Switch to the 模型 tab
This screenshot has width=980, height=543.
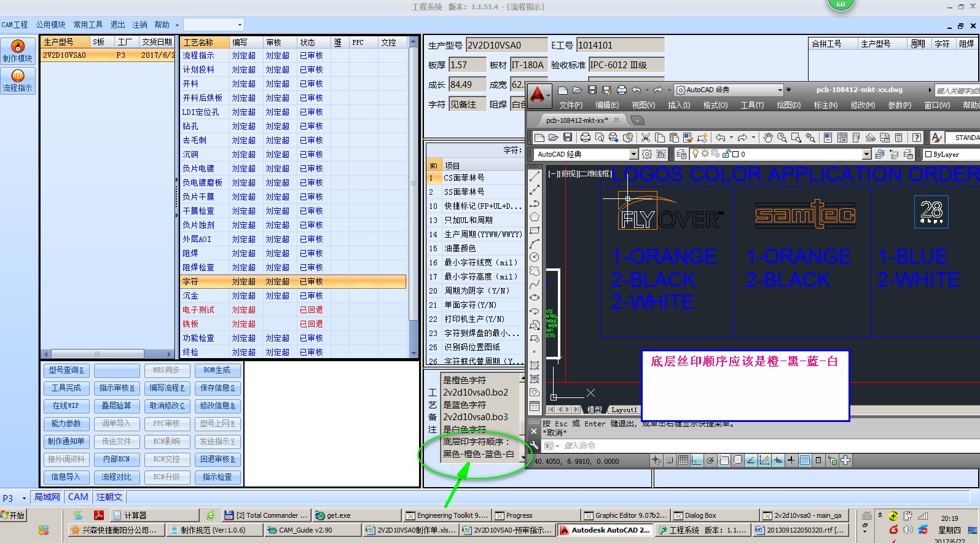pos(594,410)
